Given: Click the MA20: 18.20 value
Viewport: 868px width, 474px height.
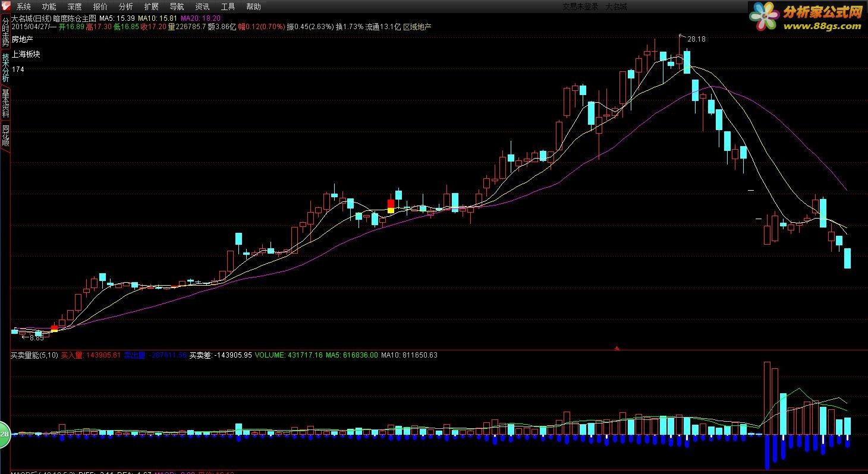Looking at the screenshot, I should 200,19.
